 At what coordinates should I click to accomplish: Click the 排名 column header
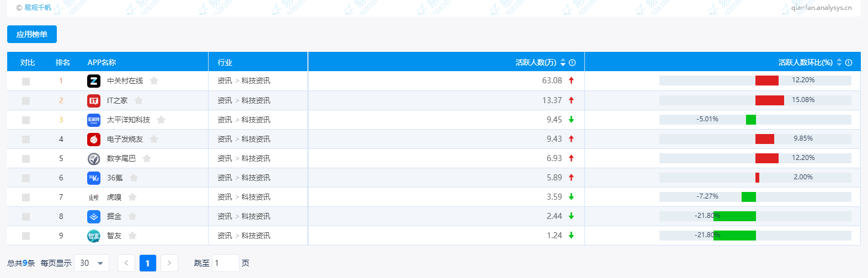coord(63,62)
